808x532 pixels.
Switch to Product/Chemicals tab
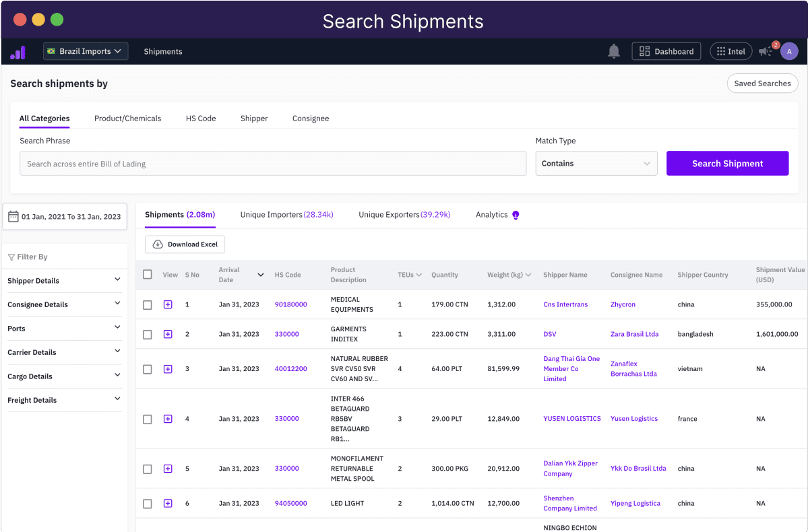point(128,119)
